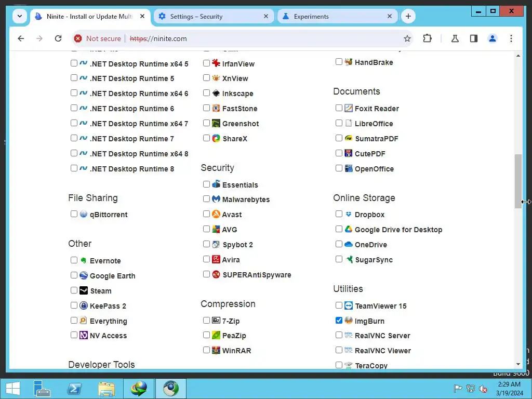Check the .NET Desktop Runtime x64 8 checkbox
This screenshot has width=532, height=399.
tap(74, 153)
